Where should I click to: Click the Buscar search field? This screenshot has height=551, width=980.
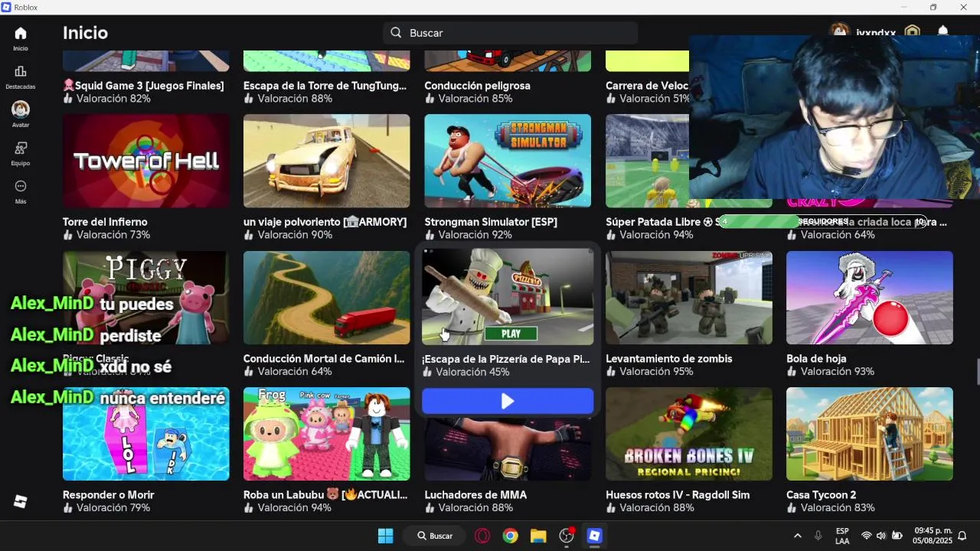click(x=510, y=33)
